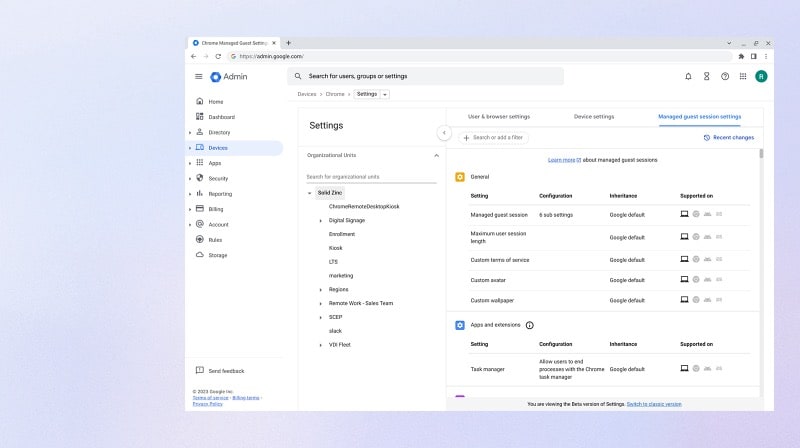Image resolution: width=800 pixels, height=448 pixels.
Task: Click the search for organizational units field
Action: (371, 177)
